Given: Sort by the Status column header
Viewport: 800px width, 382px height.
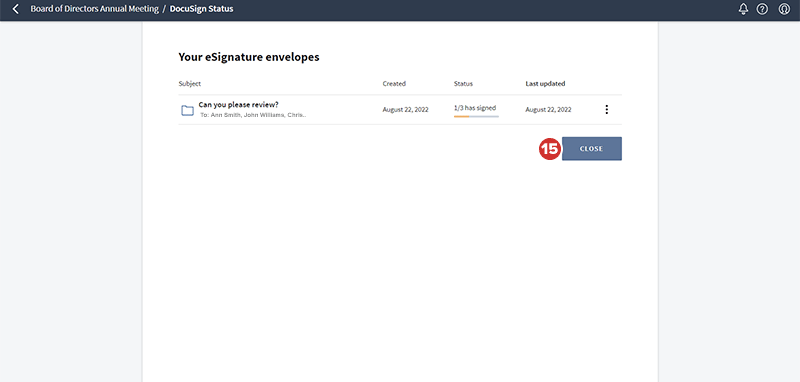Looking at the screenshot, I should click(463, 84).
